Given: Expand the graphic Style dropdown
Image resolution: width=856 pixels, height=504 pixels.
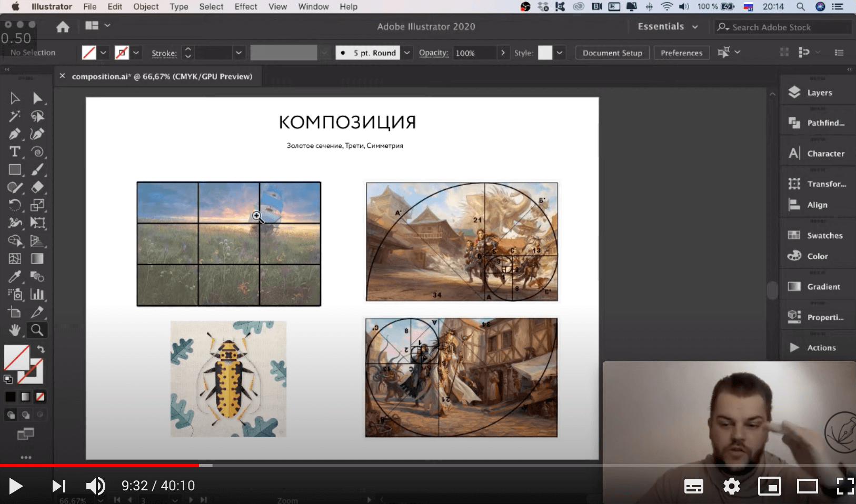Looking at the screenshot, I should tap(560, 53).
